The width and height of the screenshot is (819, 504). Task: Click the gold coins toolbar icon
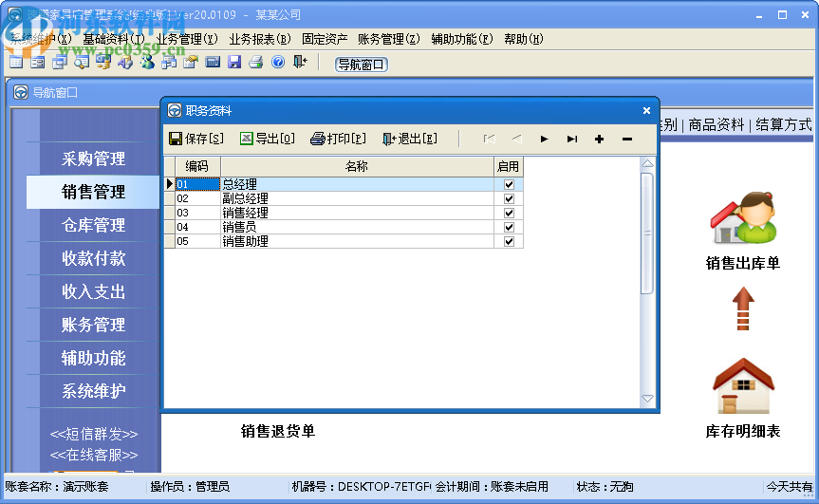point(102,63)
